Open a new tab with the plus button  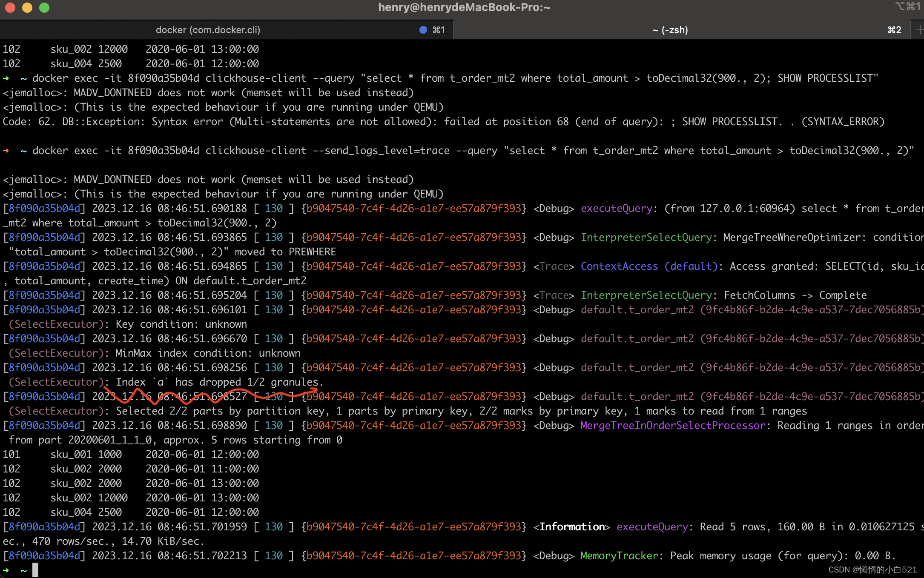click(x=918, y=30)
